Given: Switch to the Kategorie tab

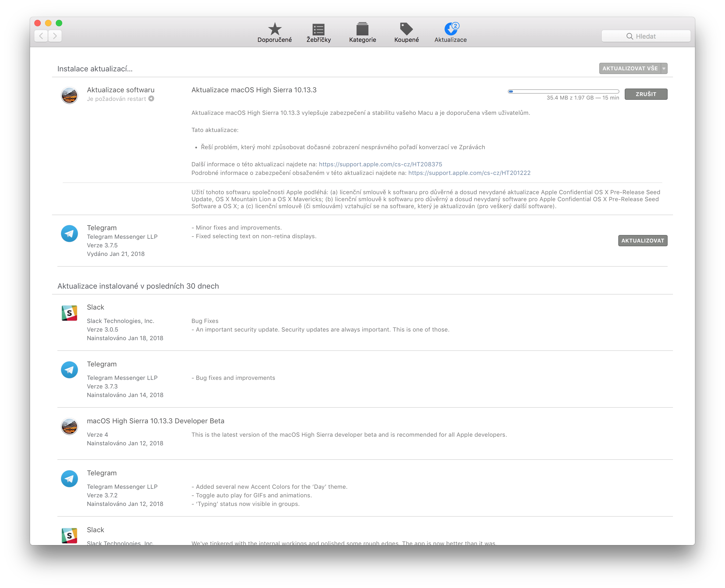Looking at the screenshot, I should (362, 33).
